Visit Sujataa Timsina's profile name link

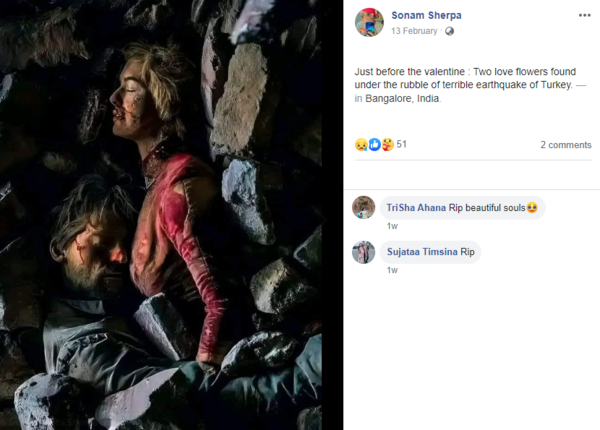click(422, 252)
